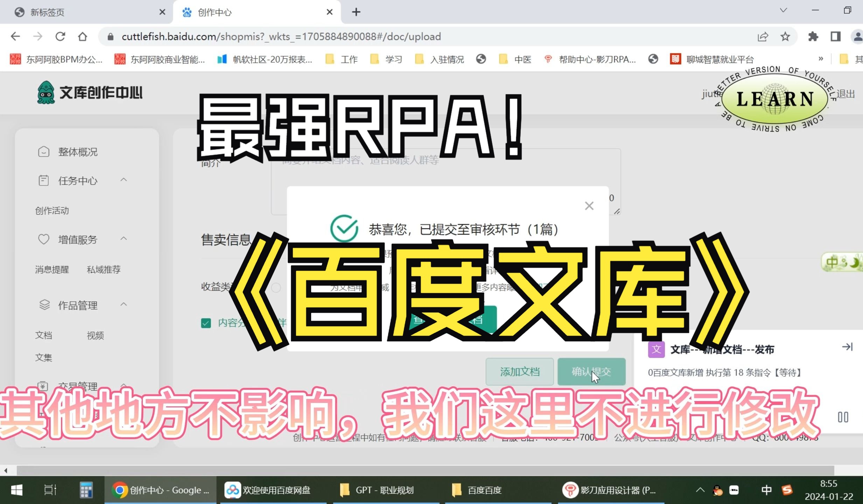Open the 帆软社区-20万报表 bookmark
This screenshot has height=504, width=863.
[x=265, y=59]
